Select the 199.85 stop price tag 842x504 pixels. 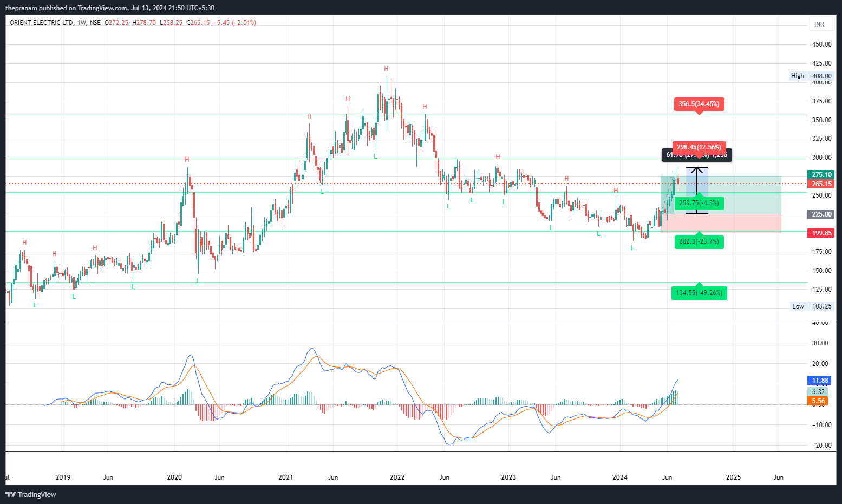(x=821, y=233)
